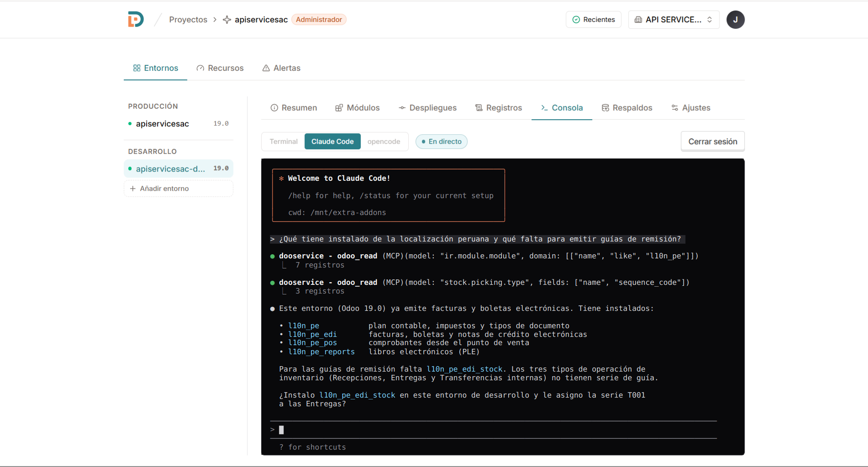
Task: Select the Claude Code console mode
Action: click(332, 142)
